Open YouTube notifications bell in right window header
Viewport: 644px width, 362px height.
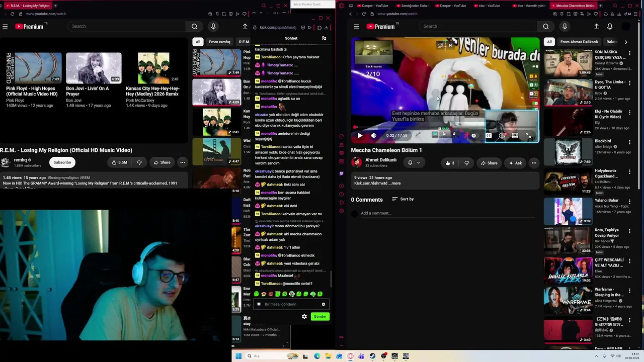pyautogui.click(x=610, y=26)
